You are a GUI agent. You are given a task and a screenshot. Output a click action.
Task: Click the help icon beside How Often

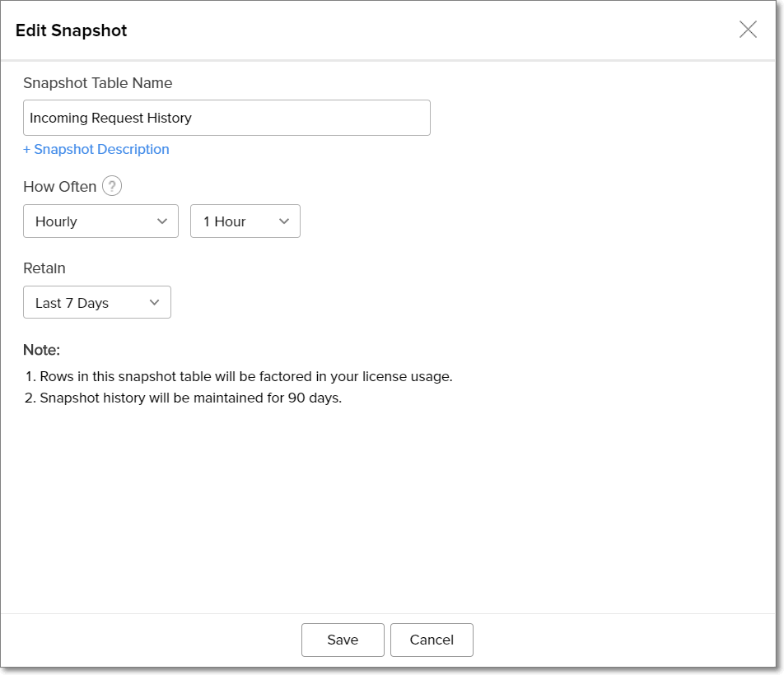tap(112, 187)
